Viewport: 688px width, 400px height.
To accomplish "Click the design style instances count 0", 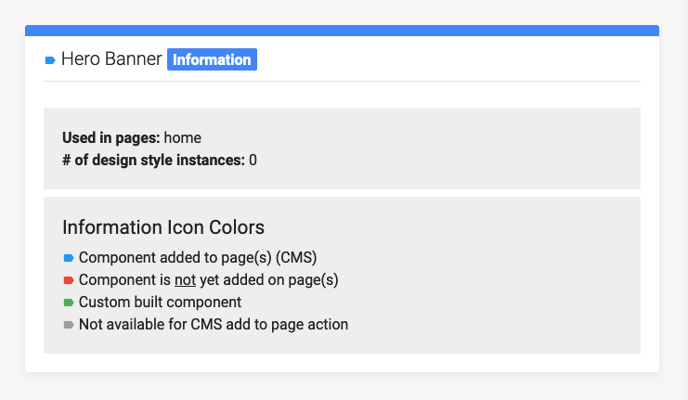I will tap(253, 160).
